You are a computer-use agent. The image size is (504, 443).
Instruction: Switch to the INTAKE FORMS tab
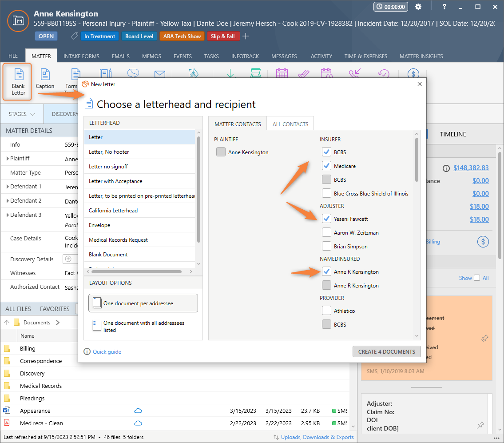(81, 56)
